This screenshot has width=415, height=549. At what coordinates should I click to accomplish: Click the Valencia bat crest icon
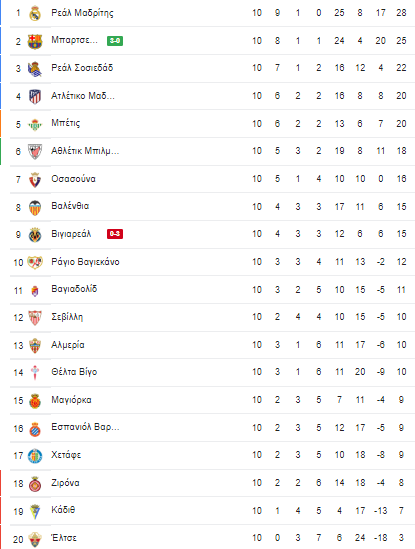tap(35, 208)
